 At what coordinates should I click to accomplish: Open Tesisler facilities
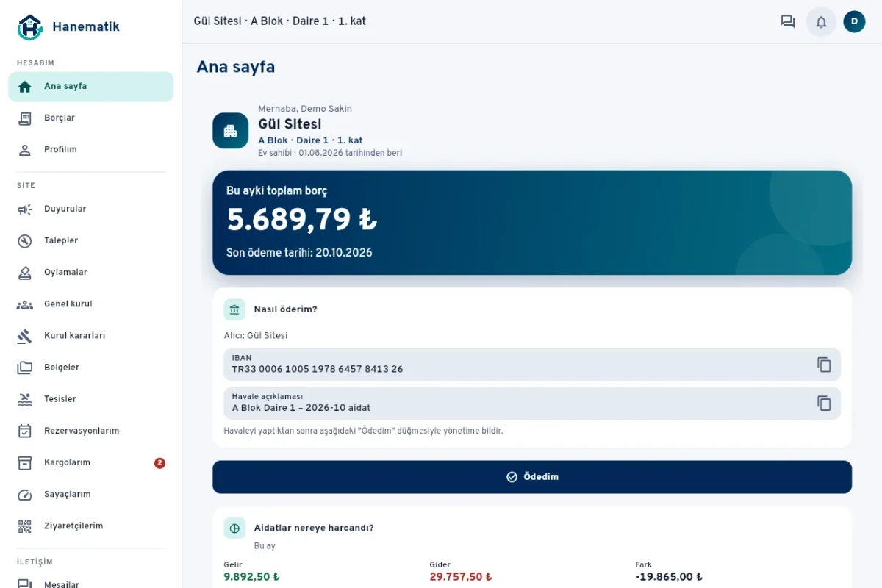(x=91, y=399)
